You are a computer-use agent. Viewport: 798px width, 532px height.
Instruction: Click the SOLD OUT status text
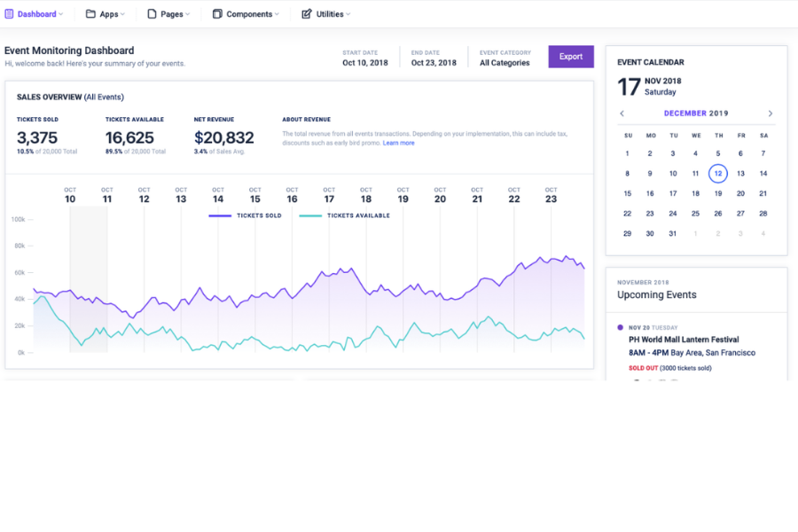pyautogui.click(x=644, y=368)
